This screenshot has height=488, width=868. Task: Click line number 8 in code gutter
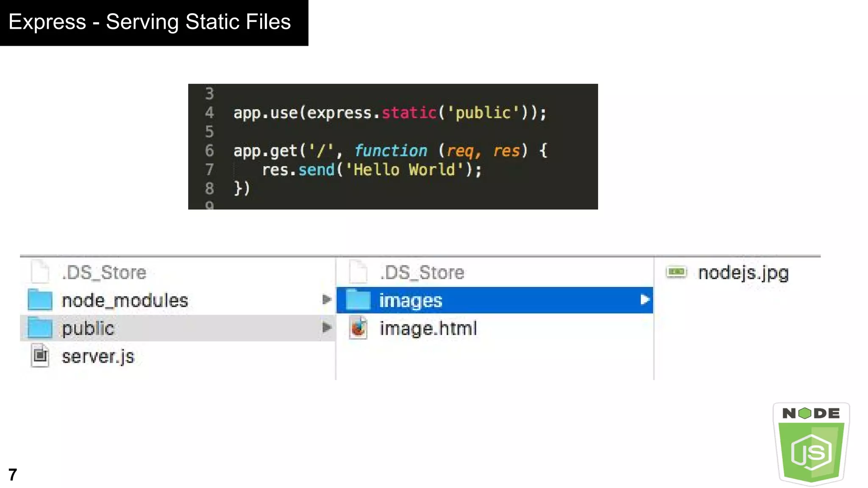click(209, 188)
